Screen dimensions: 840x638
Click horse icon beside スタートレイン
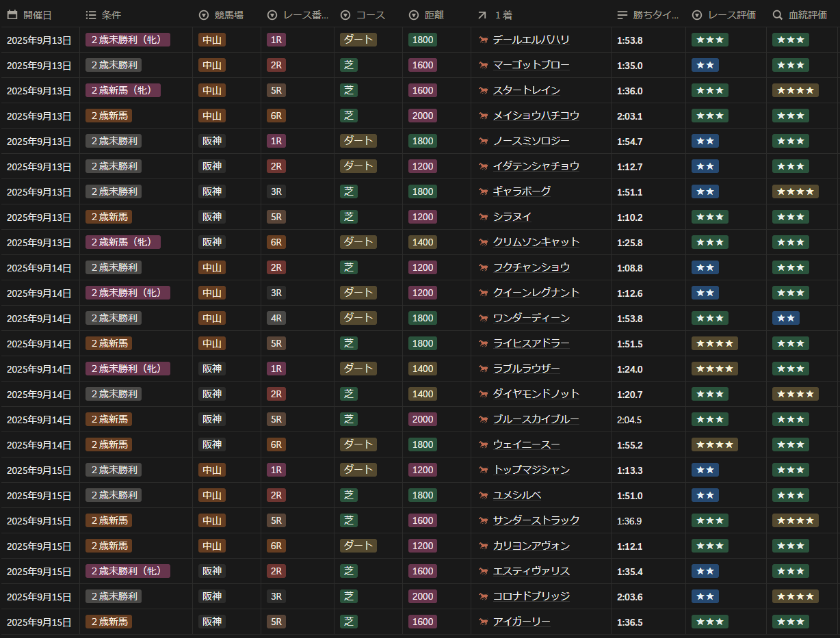(484, 90)
